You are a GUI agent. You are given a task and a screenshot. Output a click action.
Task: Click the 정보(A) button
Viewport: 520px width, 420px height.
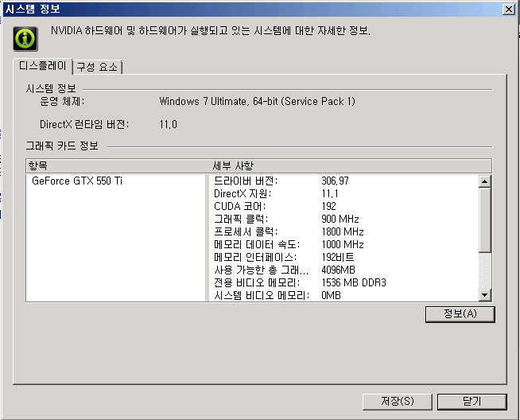tap(460, 314)
